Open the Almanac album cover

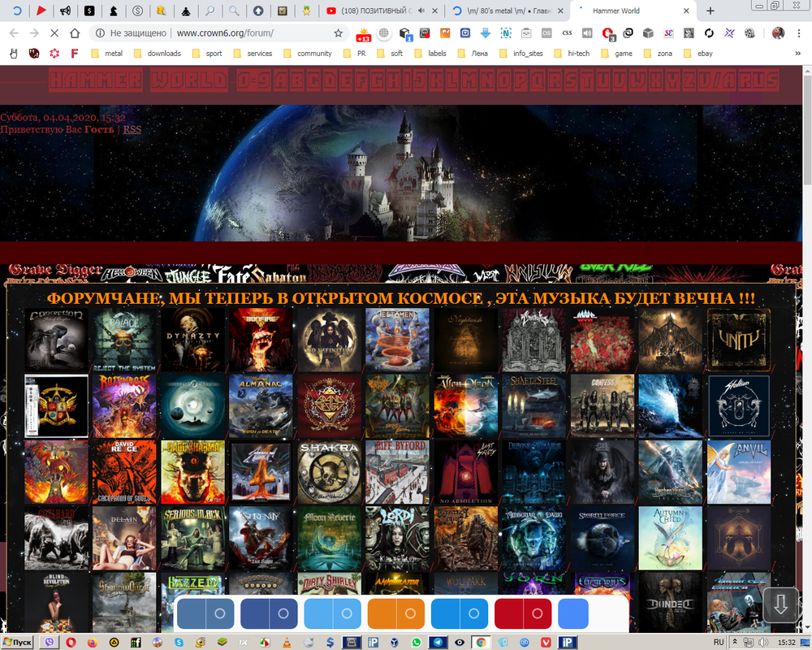click(x=261, y=406)
